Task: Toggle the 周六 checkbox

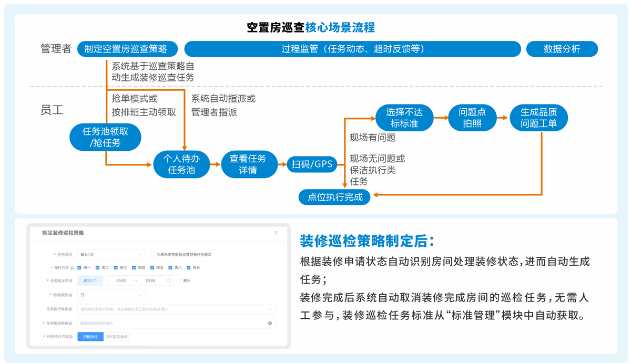Action: pos(170,268)
